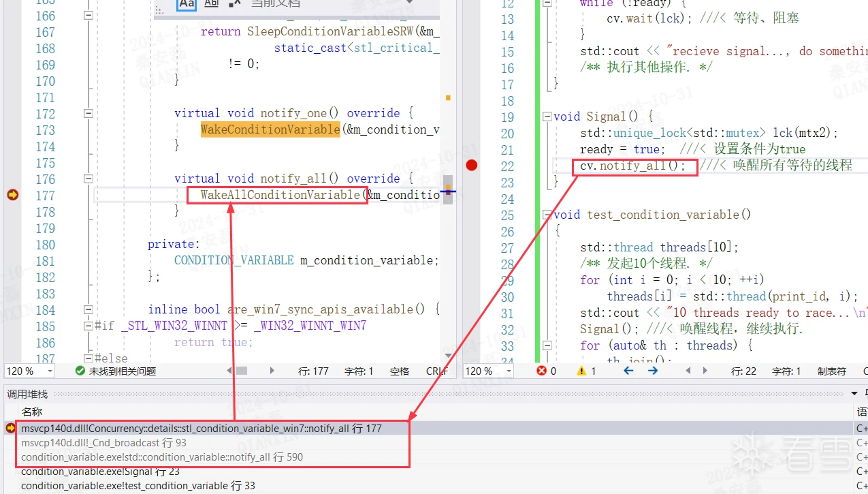
Task: Select test_condition_variable 行 33 call stack frame
Action: (x=434, y=486)
